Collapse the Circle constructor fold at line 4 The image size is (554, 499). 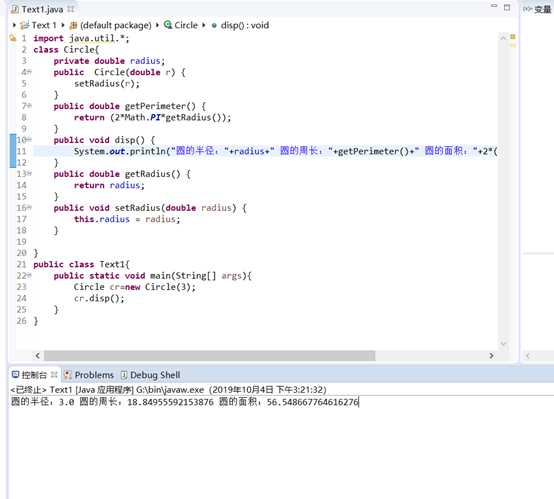[x=30, y=72]
